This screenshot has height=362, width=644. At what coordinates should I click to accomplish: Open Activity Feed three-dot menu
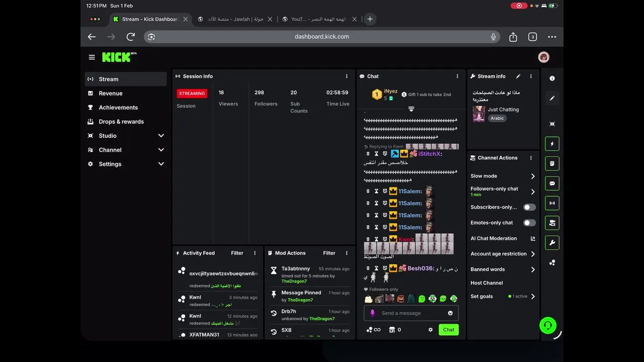(255, 253)
